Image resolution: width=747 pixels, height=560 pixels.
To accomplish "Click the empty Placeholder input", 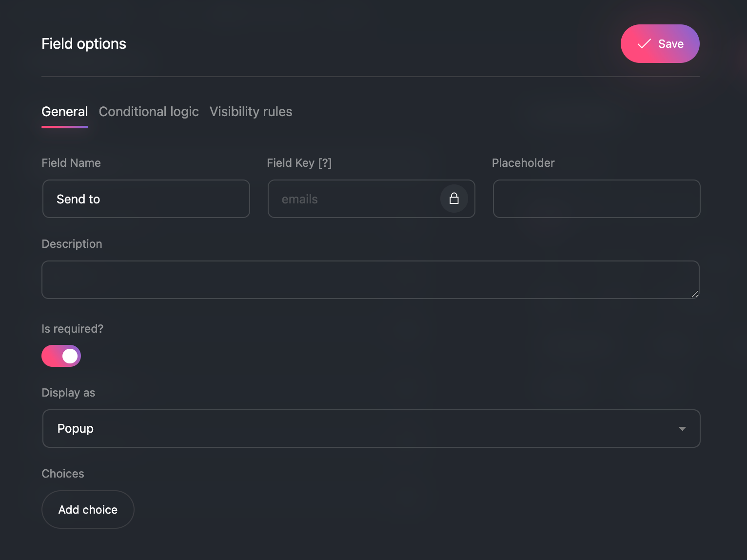I will 596,199.
